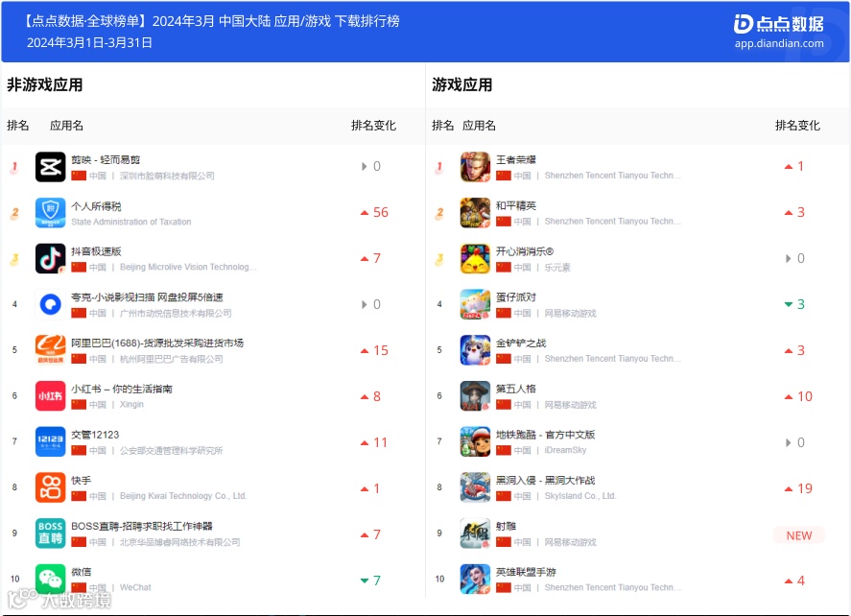Click the 2024年3月1日-3月31日 date range
The width and height of the screenshot is (851, 616).
coord(89,43)
